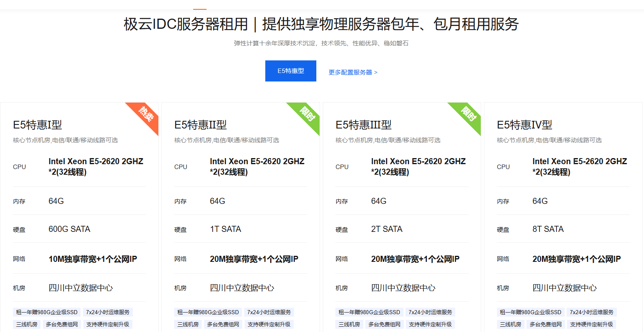
Task: Open the E5特惠III型 plan title
Action: tap(363, 125)
